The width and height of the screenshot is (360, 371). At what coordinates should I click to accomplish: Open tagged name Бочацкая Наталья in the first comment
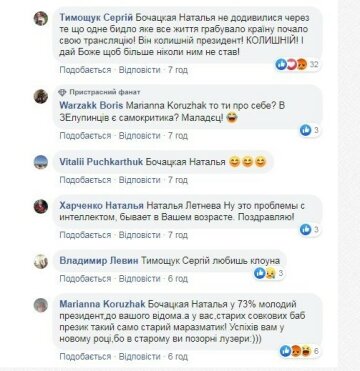click(x=178, y=17)
